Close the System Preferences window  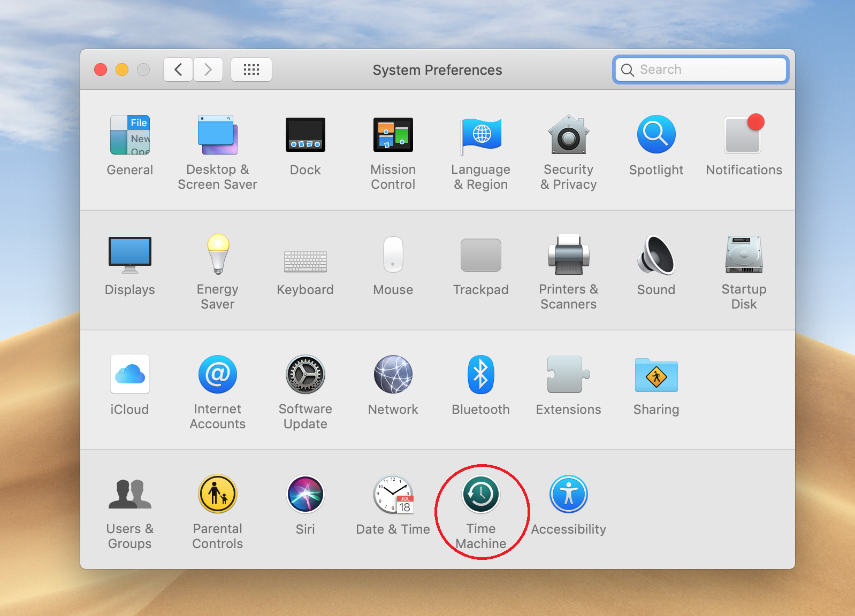click(101, 70)
